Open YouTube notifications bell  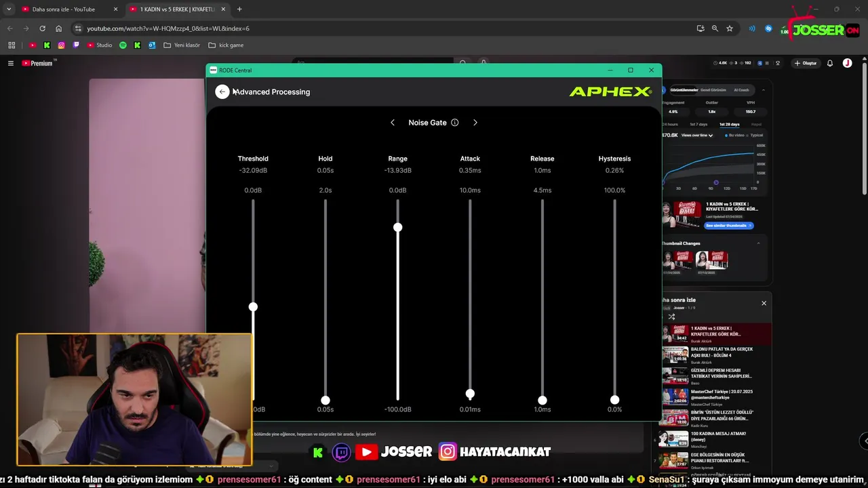[x=829, y=63]
